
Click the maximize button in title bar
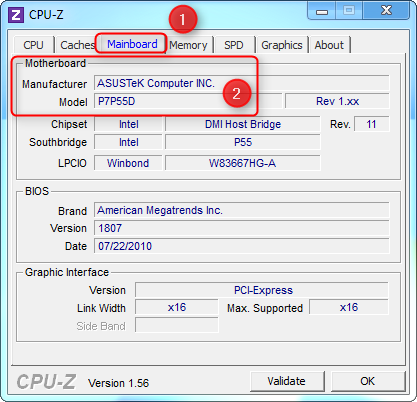349,11
